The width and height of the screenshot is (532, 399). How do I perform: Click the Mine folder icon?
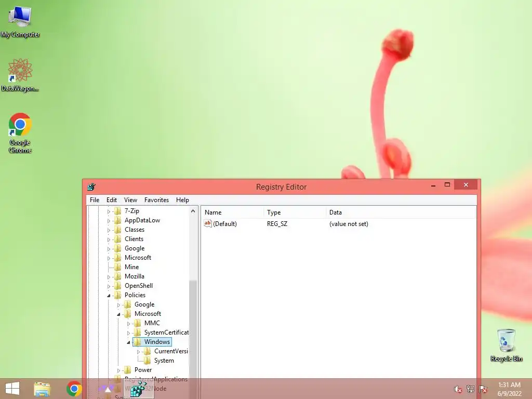coord(118,267)
